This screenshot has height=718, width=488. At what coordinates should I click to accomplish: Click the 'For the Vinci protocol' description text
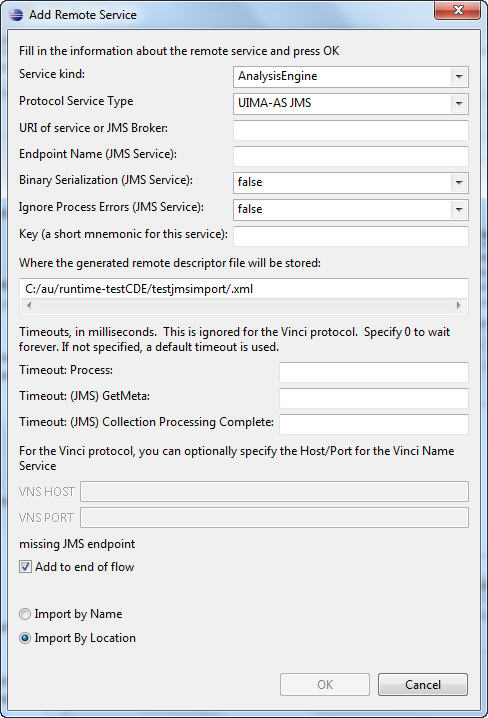237,458
